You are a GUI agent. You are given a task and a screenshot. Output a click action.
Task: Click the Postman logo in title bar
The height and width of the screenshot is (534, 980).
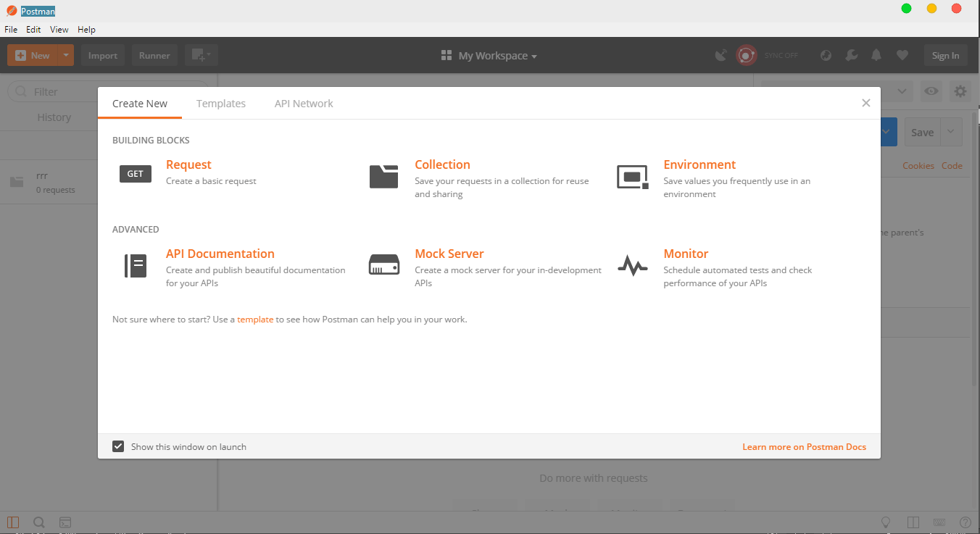click(x=12, y=11)
